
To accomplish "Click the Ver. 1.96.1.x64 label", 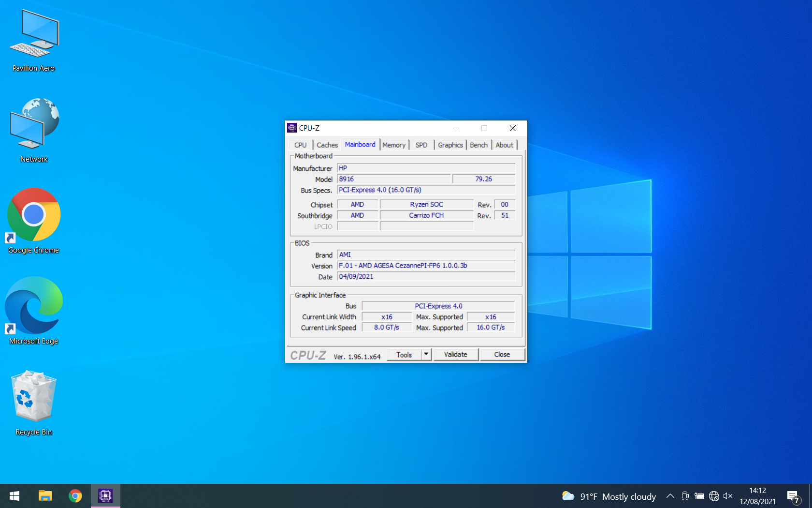I will pos(357,357).
